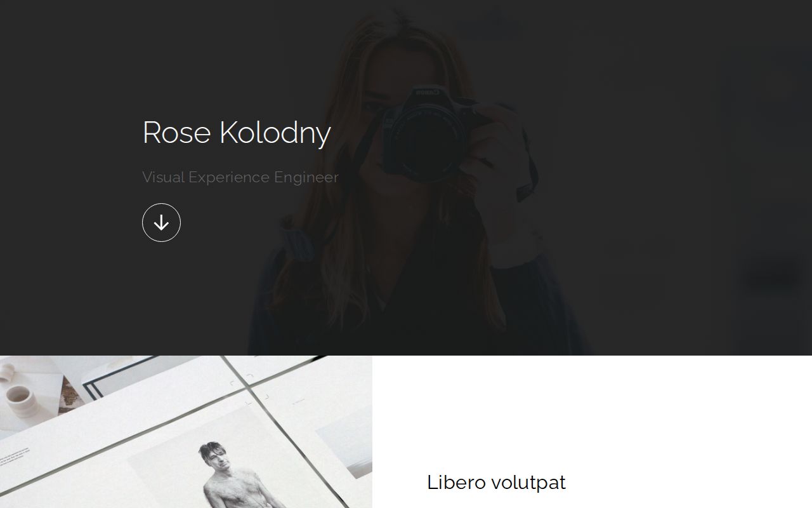812x508 pixels.
Task: Click the corner crop marks on the spread
Action: tap(249, 388)
